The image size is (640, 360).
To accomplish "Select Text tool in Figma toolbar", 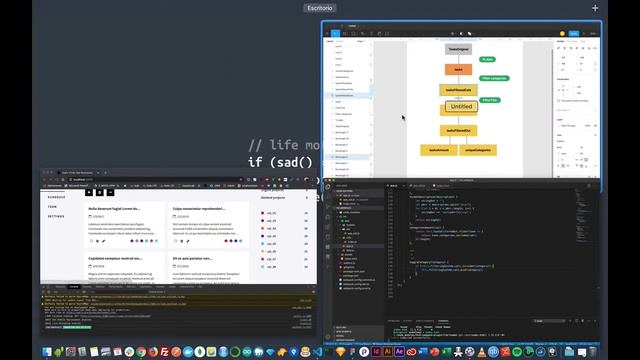I will 371,33.
